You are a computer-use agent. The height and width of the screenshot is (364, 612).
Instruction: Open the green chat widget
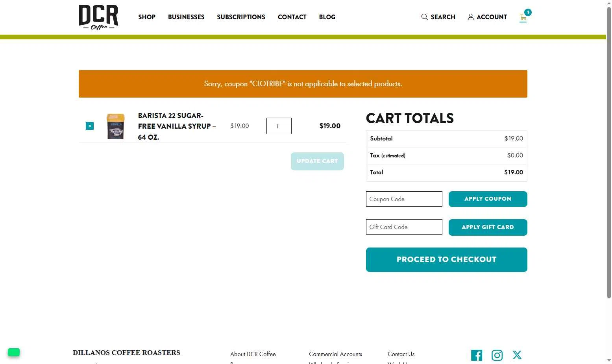(x=14, y=352)
